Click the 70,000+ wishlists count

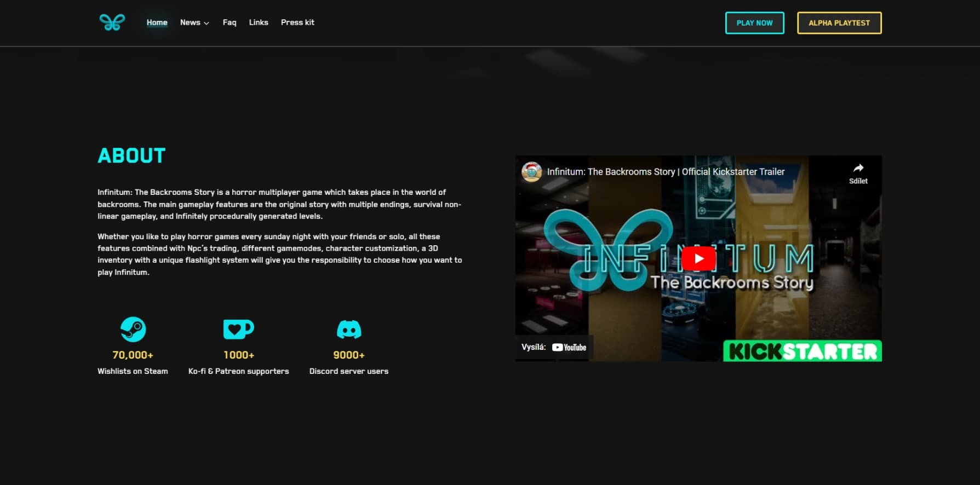point(133,355)
